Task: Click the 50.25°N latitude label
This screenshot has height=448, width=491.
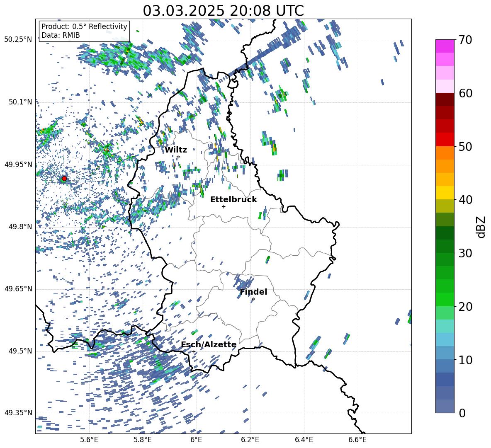Action: coord(18,39)
